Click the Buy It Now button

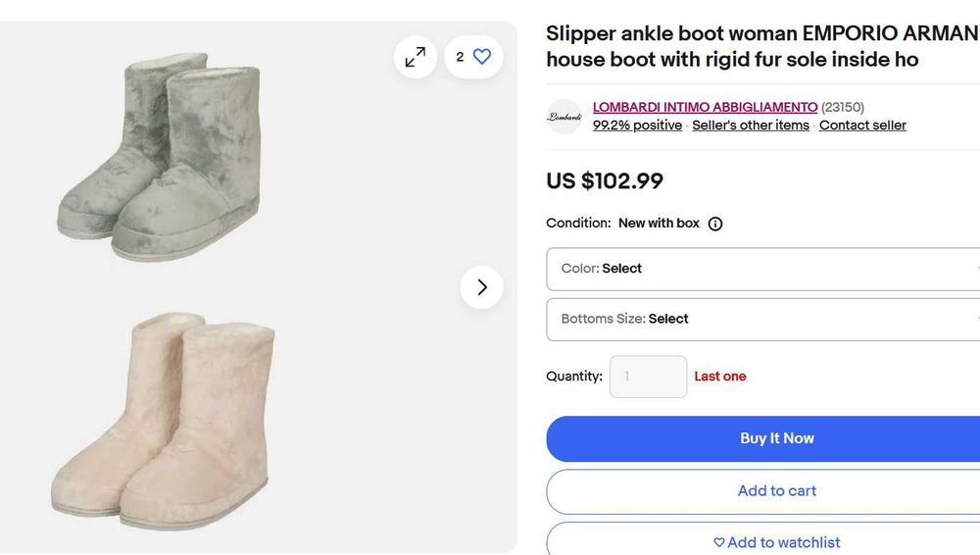(x=776, y=438)
